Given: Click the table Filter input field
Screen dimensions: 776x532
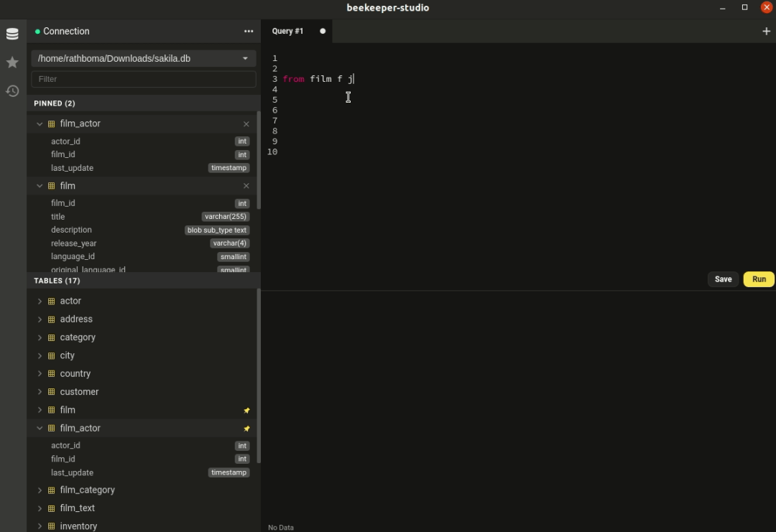Looking at the screenshot, I should point(143,79).
